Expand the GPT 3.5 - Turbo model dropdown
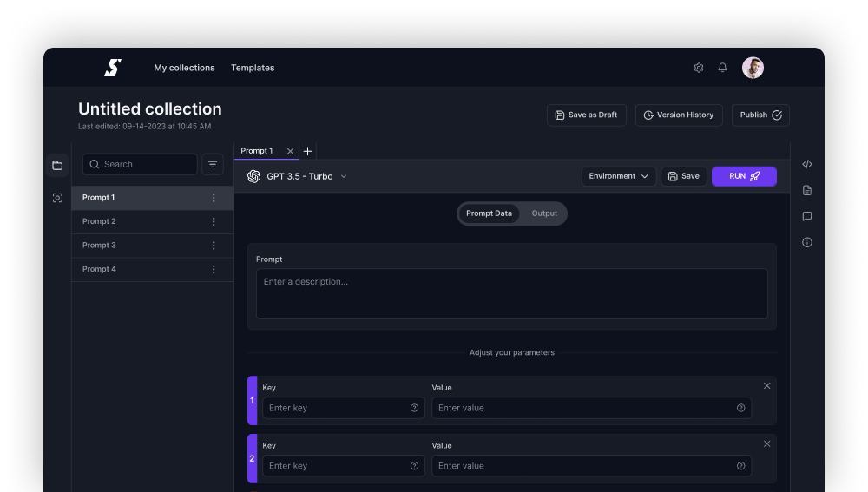This screenshot has width=868, height=492. (x=297, y=176)
